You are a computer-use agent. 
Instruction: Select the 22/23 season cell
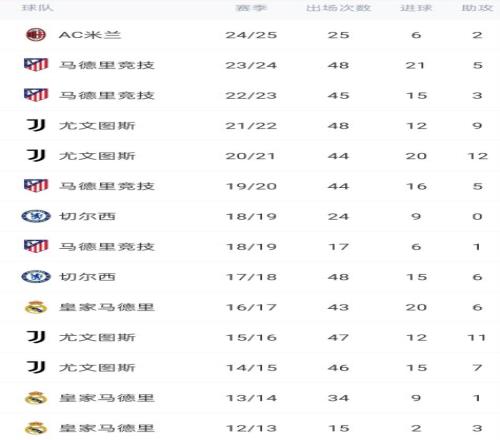point(251,95)
